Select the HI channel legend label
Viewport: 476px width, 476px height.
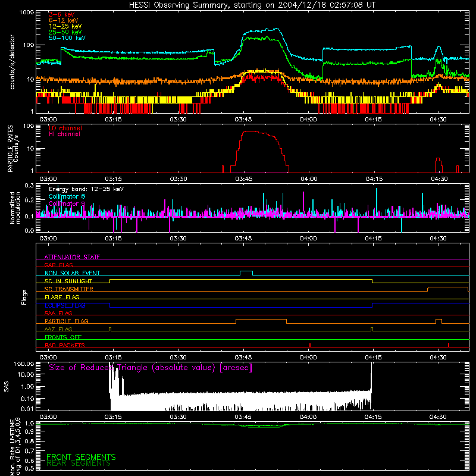[64, 134]
